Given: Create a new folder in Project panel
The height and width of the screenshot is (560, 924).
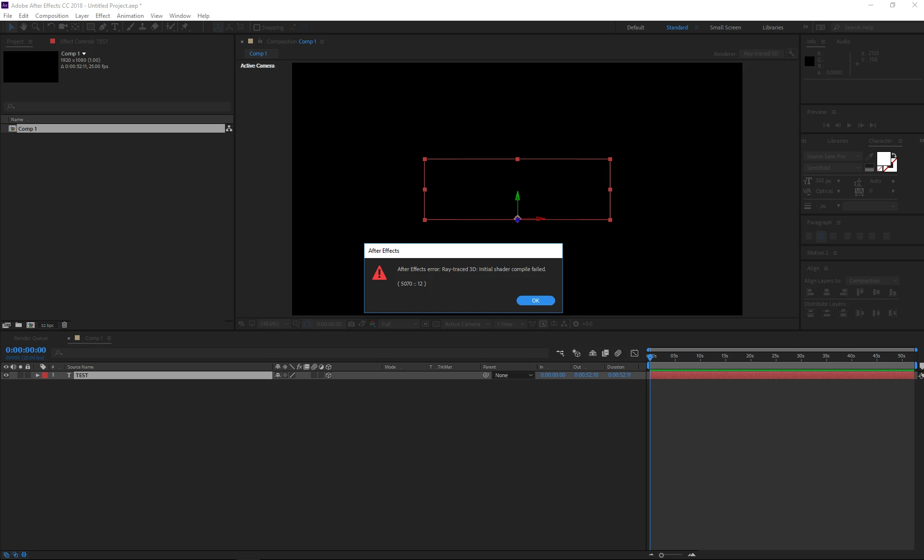Looking at the screenshot, I should coord(18,325).
